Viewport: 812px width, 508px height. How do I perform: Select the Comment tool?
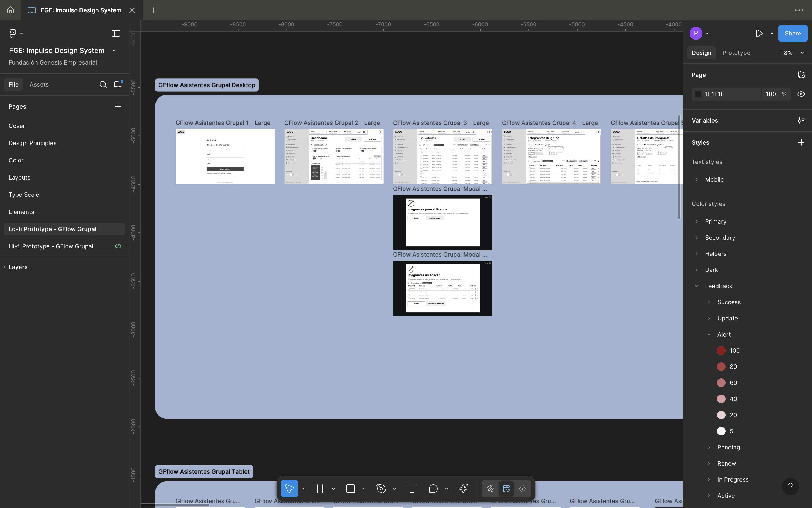[x=433, y=489]
